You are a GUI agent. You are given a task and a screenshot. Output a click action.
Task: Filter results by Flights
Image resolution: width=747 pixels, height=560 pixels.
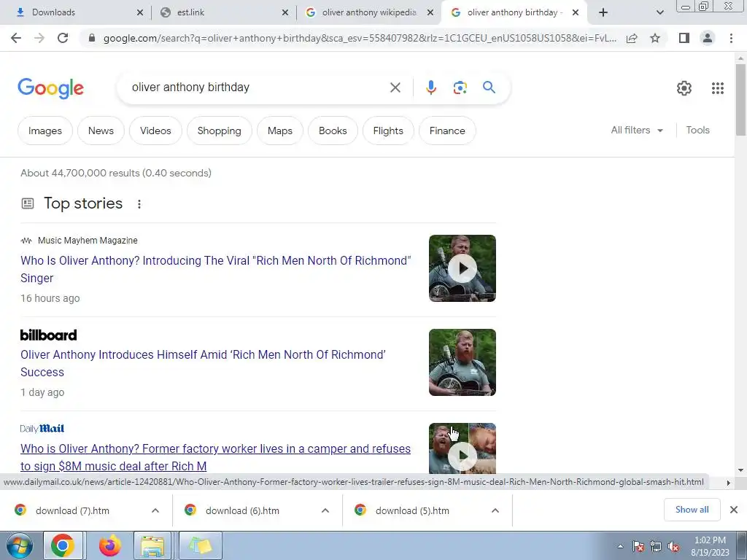[388, 131]
